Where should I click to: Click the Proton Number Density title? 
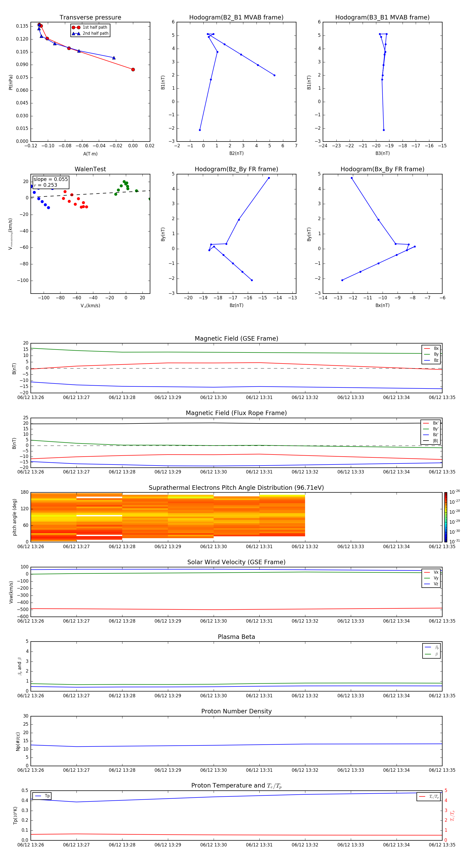[236, 711]
